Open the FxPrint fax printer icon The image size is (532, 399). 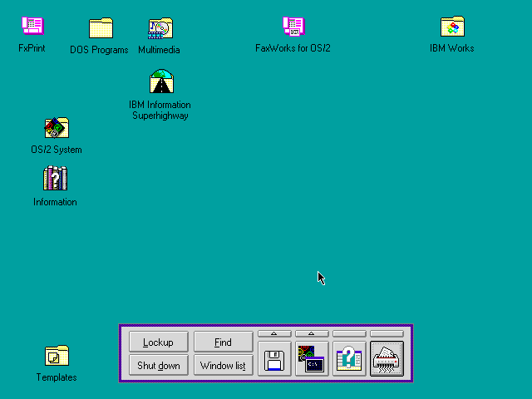click(x=32, y=26)
